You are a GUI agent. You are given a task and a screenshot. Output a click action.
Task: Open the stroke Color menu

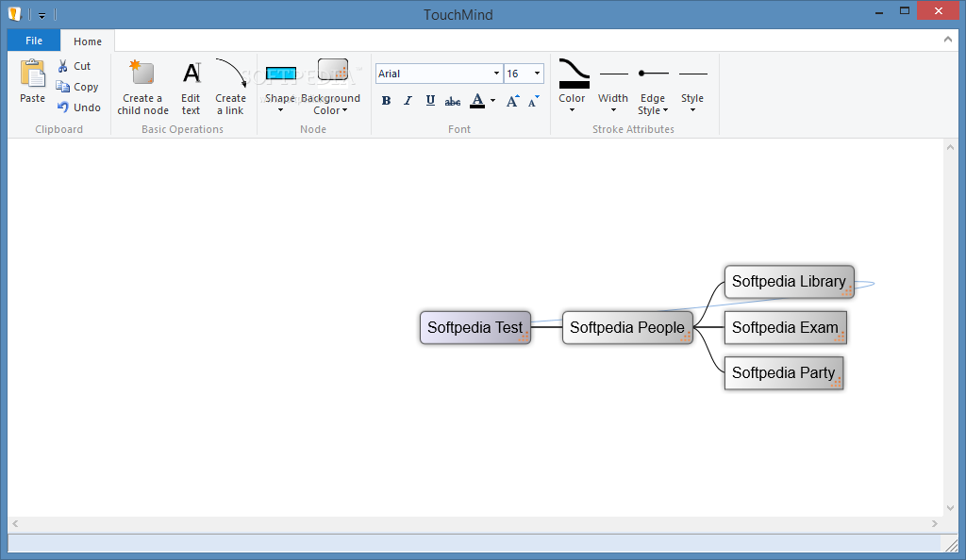pyautogui.click(x=573, y=87)
